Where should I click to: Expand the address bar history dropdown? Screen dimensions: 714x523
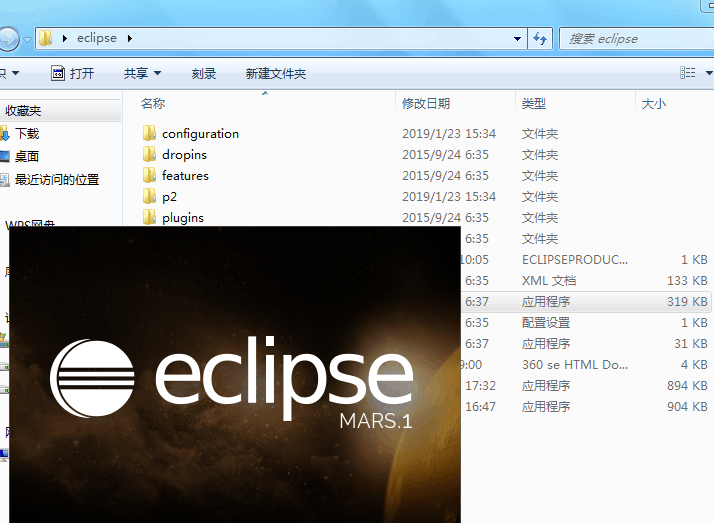click(517, 39)
